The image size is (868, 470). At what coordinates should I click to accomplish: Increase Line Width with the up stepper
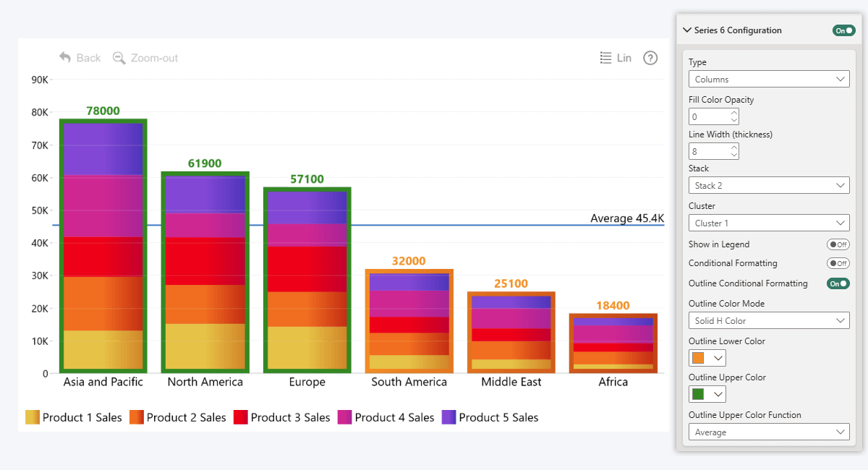tap(734, 148)
